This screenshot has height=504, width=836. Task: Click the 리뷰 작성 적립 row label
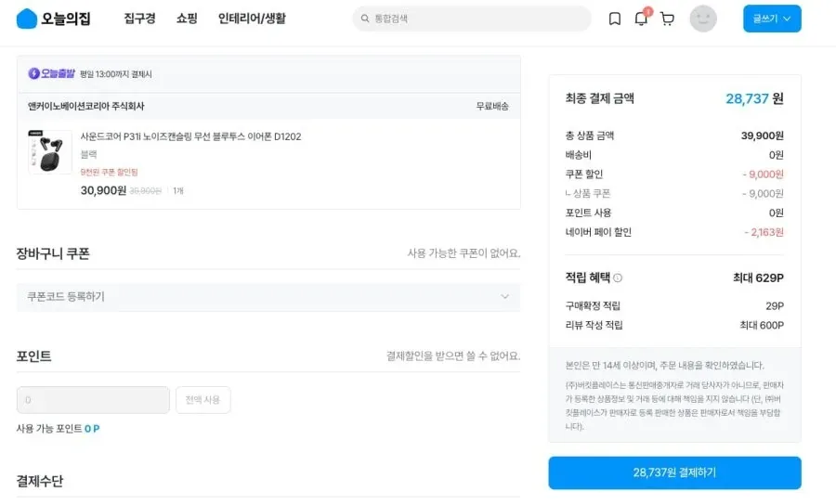594,325
